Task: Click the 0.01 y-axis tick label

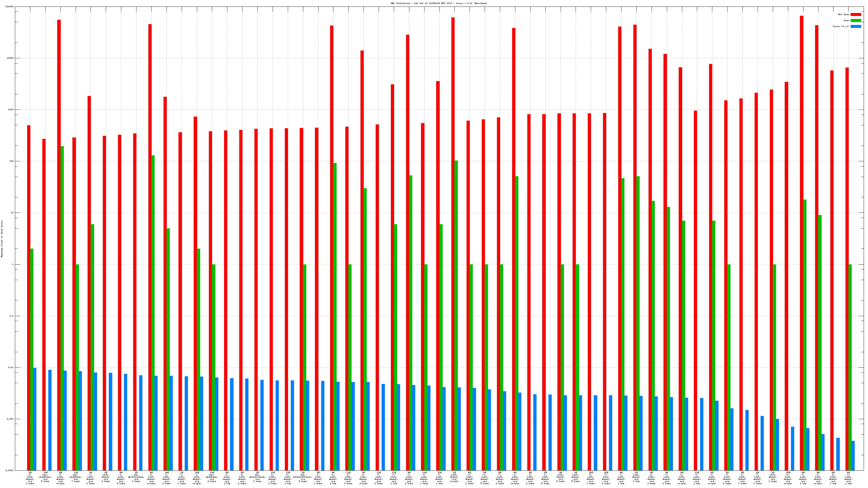Action: 11,367
